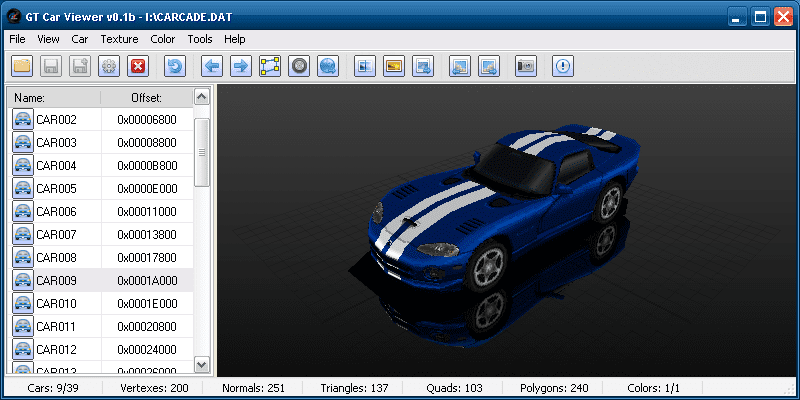
Task: Click the camera screenshot icon
Action: 526,67
